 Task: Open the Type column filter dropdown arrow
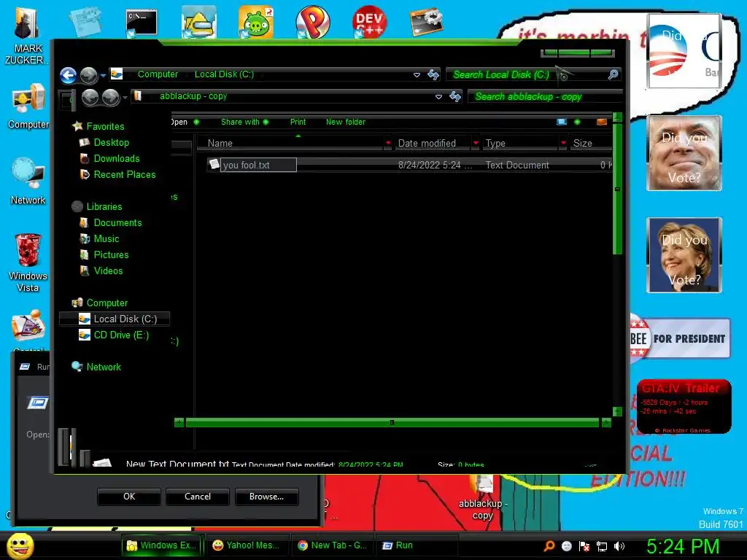click(x=564, y=143)
